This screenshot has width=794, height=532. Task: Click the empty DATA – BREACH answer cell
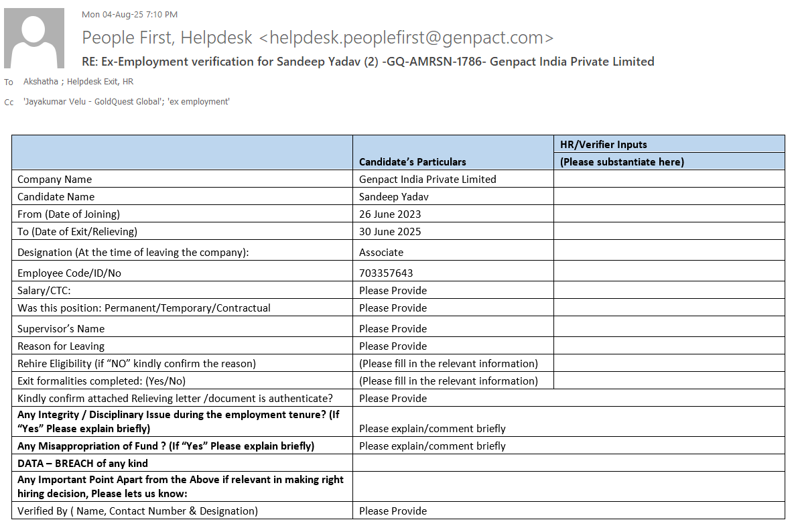568,463
